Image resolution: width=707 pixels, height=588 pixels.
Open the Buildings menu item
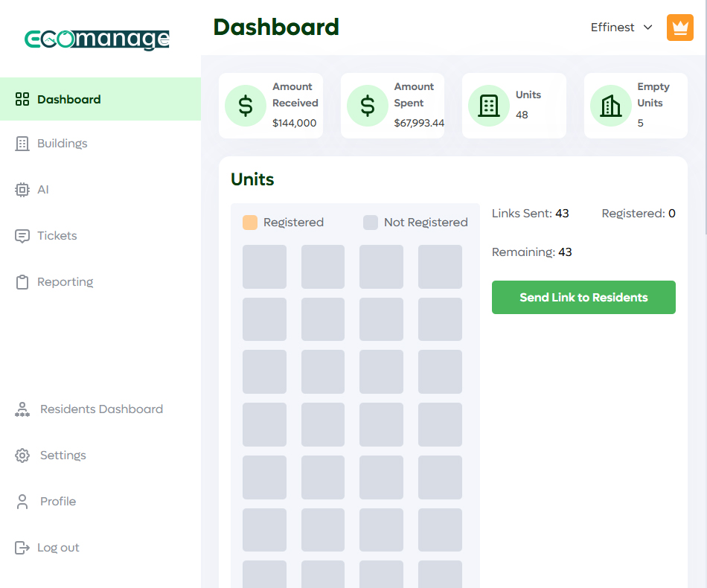click(x=63, y=144)
